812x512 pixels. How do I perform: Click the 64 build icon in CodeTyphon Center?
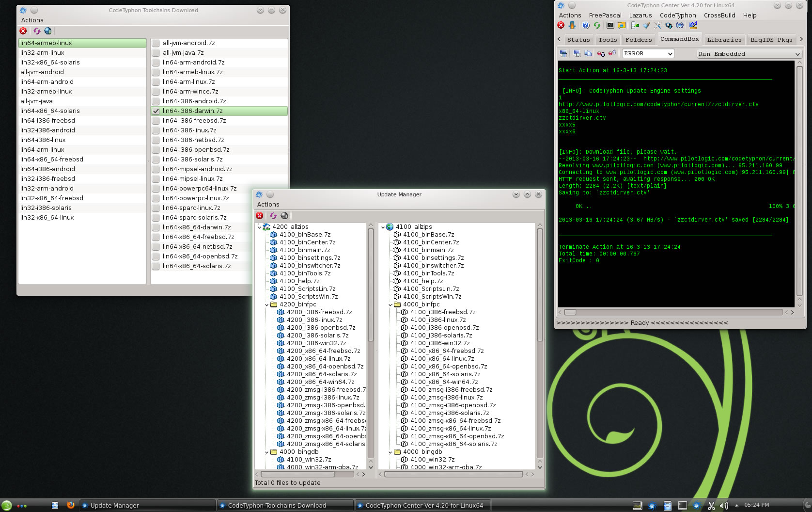coord(693,25)
